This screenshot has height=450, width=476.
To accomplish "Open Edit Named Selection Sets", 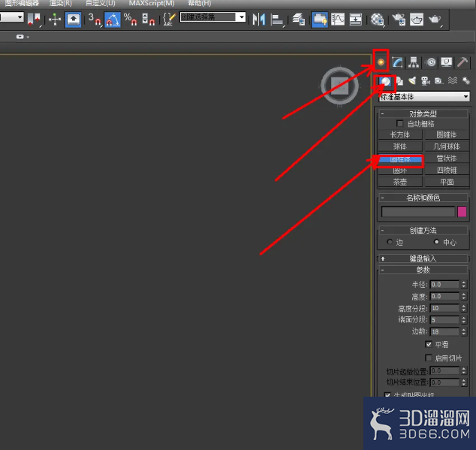I will [169, 19].
